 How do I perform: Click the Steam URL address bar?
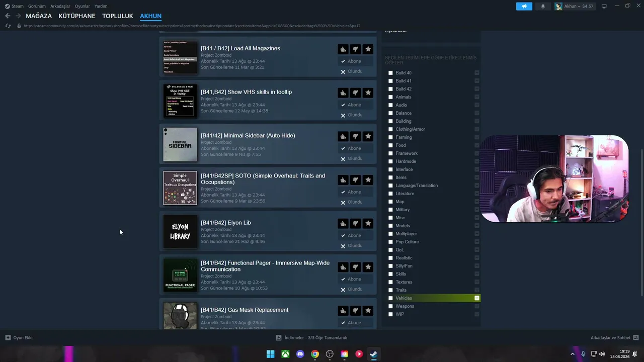pos(192,26)
